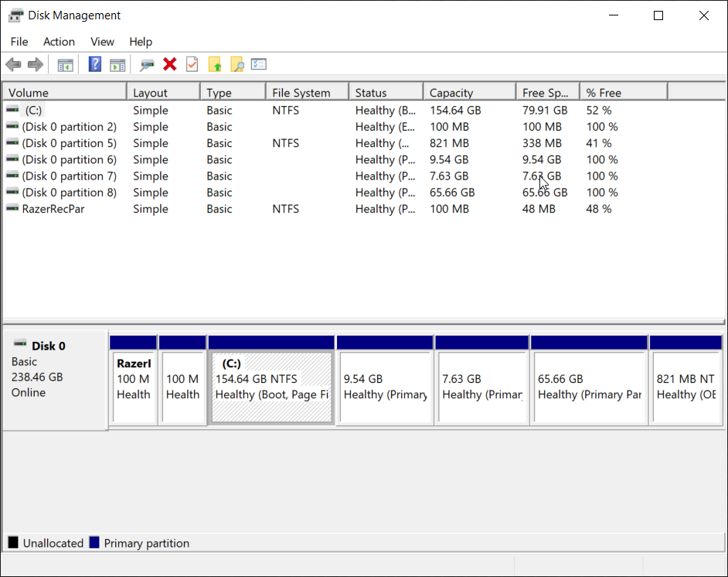This screenshot has height=577, width=728.
Task: Sort by the Capacity column header
Action: tap(470, 93)
